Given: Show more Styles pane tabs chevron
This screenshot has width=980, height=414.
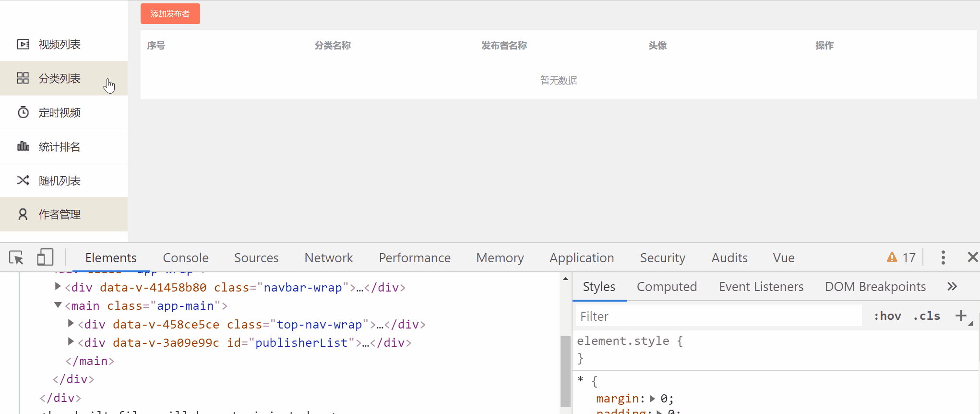Looking at the screenshot, I should pos(952,287).
